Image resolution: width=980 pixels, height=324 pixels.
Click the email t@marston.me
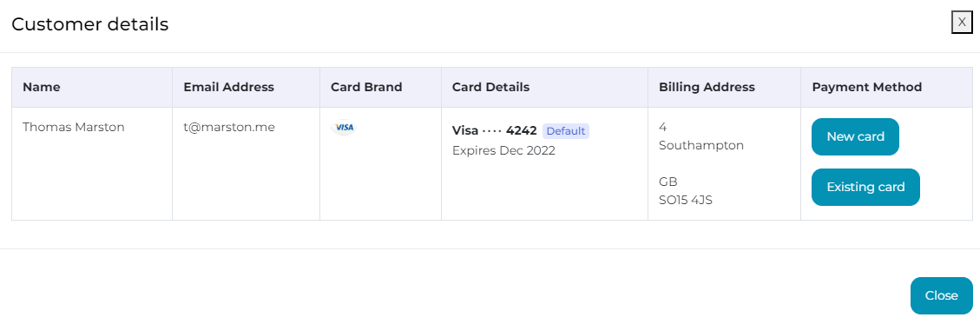(229, 127)
